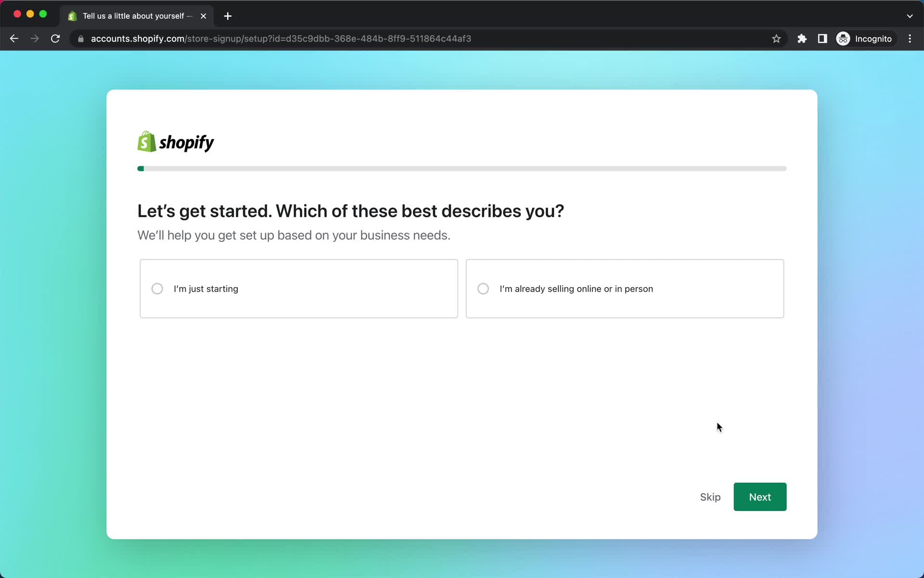The height and width of the screenshot is (578, 924).
Task: Click the Incognito profile icon
Action: (843, 39)
